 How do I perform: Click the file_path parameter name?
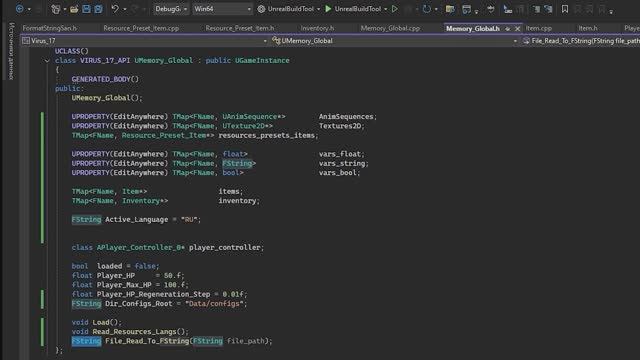[245, 341]
